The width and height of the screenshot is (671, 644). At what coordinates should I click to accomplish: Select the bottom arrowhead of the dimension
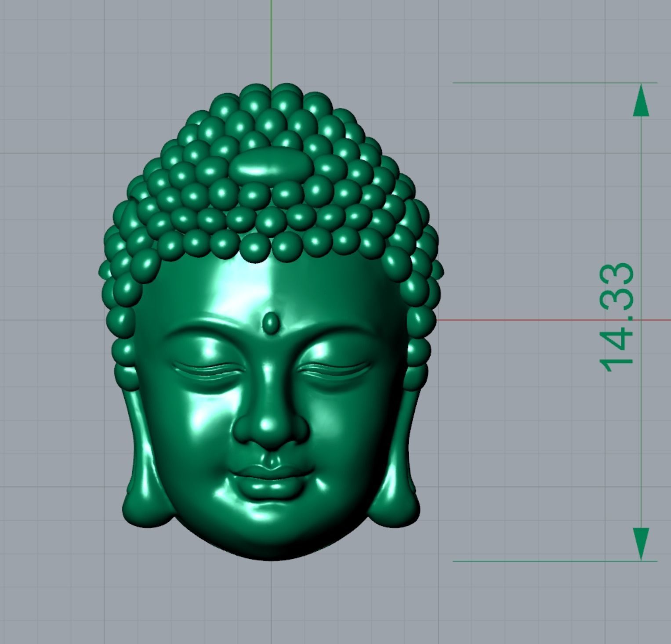[641, 544]
